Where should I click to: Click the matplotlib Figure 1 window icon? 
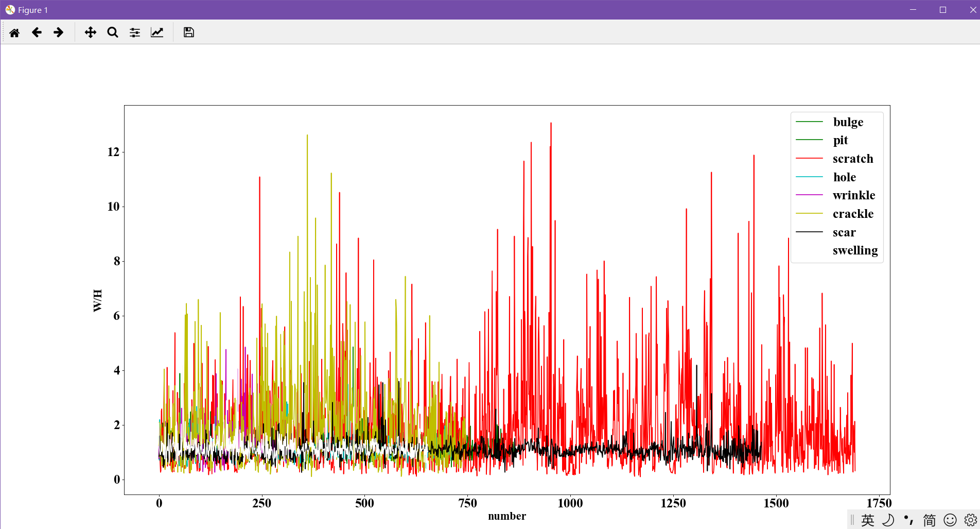tap(10, 10)
